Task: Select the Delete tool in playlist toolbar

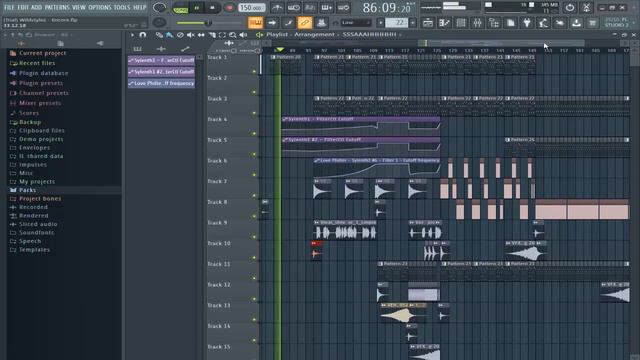Action: tap(180, 35)
